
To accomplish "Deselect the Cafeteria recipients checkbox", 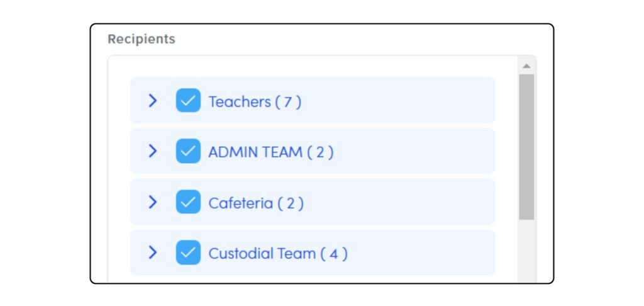I will point(188,202).
